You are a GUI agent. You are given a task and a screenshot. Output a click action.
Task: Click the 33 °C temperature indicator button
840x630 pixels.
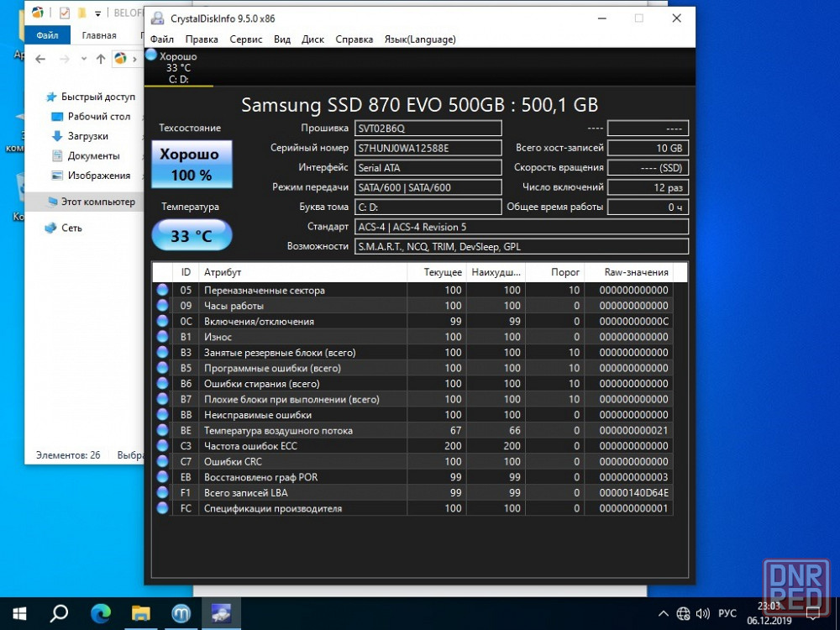(192, 236)
